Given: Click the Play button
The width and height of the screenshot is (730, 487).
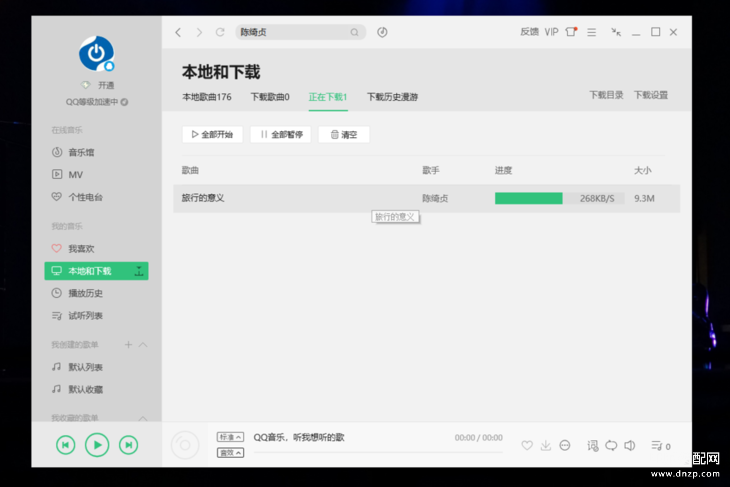Looking at the screenshot, I should click(97, 445).
